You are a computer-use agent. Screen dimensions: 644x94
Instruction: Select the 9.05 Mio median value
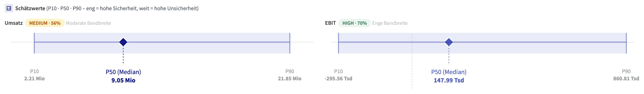tap(123, 80)
